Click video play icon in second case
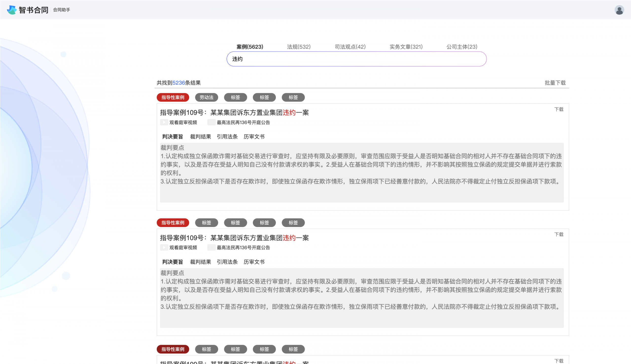631x364 pixels. [x=164, y=247]
